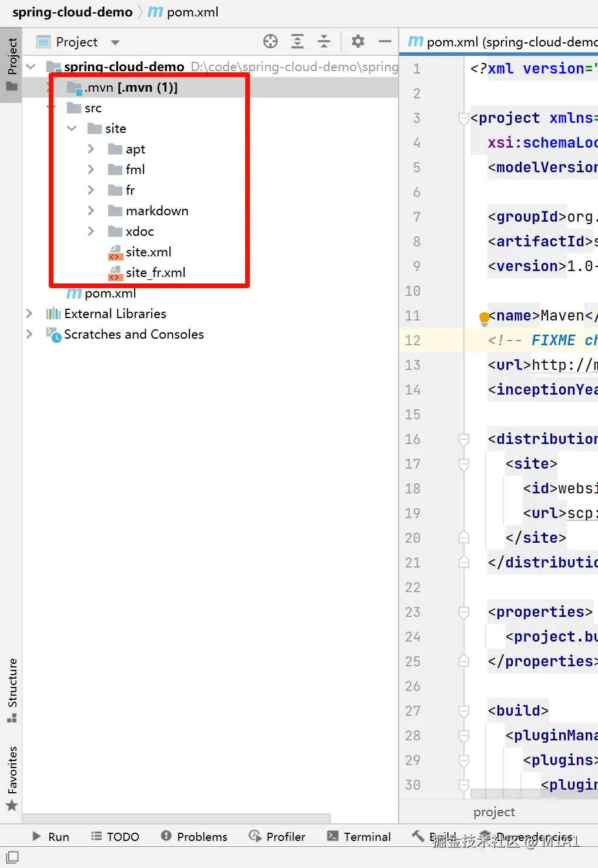Open Project panel settings gear
The width and height of the screenshot is (598, 868).
pos(358,41)
